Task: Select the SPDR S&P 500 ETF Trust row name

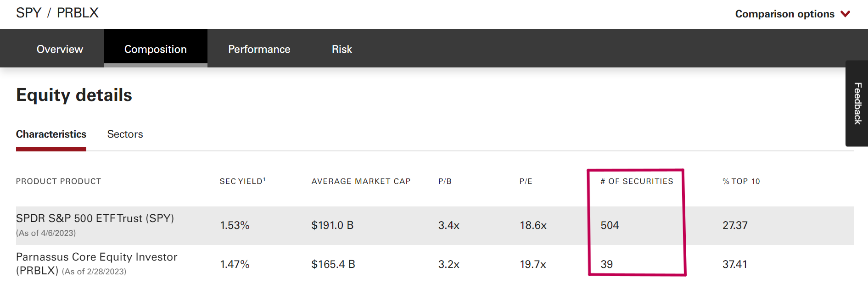Action: coord(95,218)
